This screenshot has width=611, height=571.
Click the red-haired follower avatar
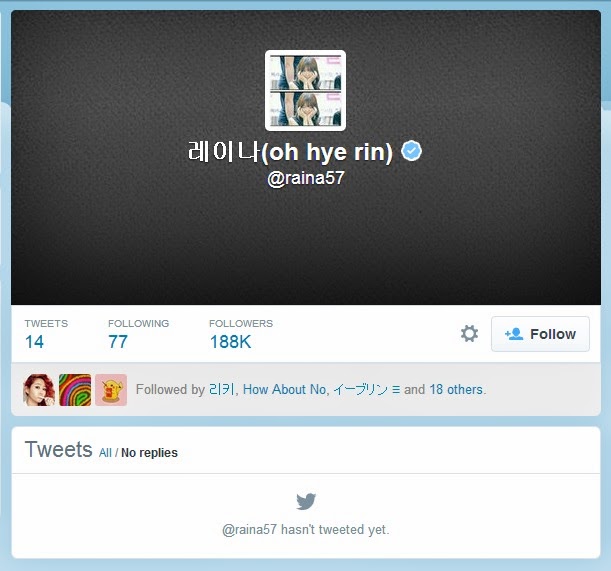point(39,390)
